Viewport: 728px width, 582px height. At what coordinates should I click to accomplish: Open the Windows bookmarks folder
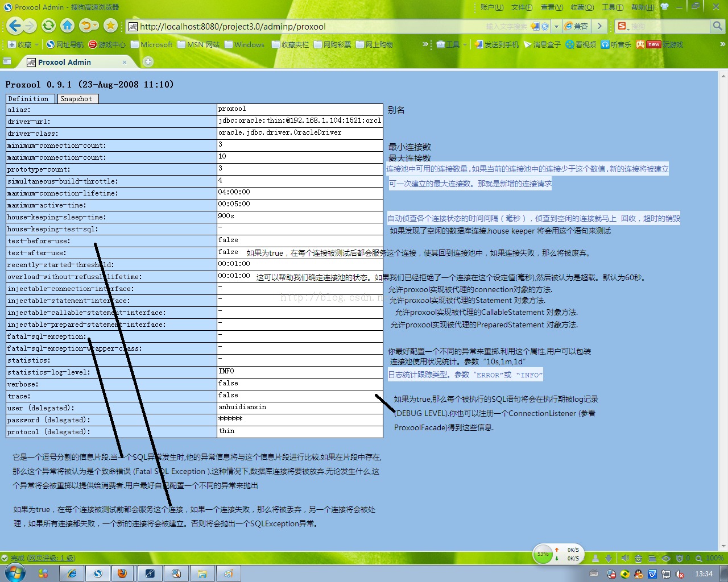245,44
